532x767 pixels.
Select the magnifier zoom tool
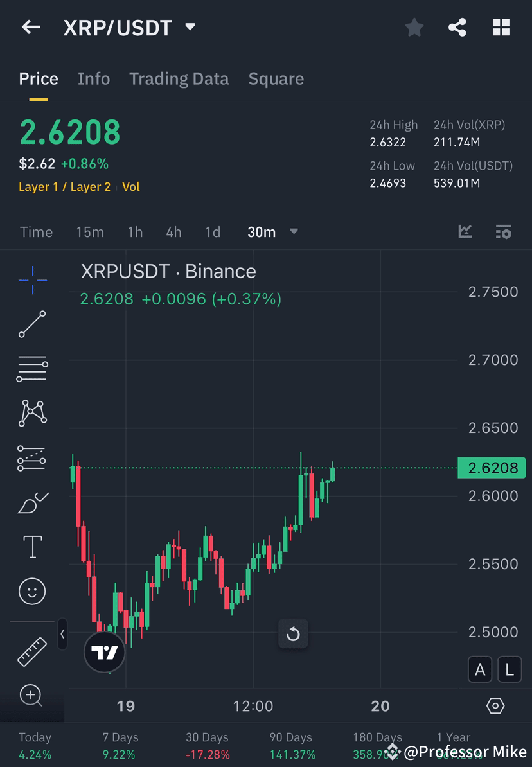32,696
